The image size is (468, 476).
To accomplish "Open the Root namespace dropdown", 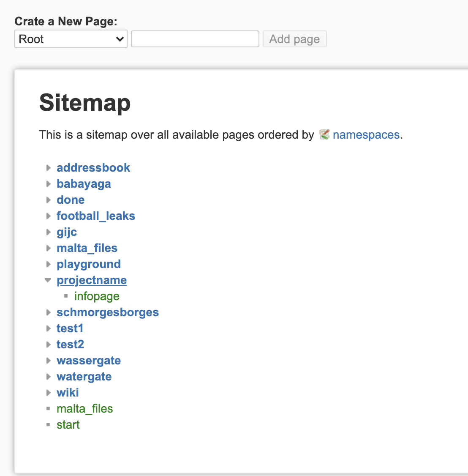I will pos(71,39).
